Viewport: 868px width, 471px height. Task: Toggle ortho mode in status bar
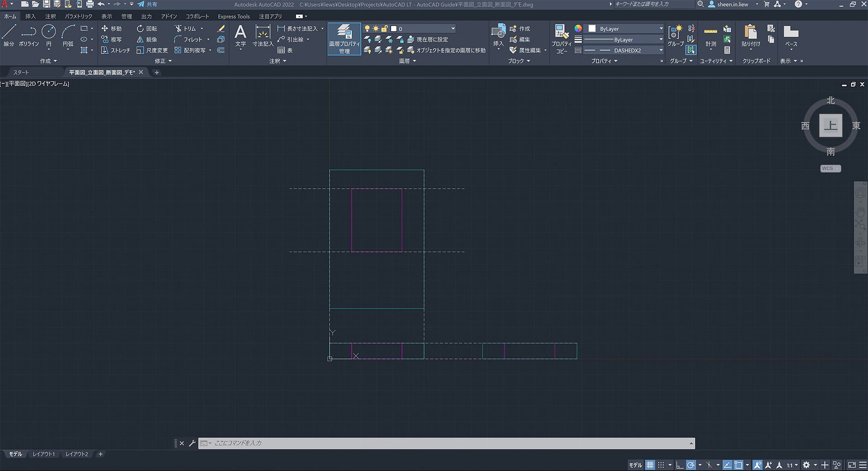tap(679, 465)
